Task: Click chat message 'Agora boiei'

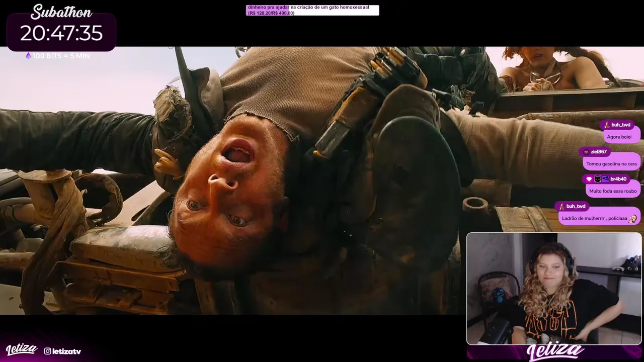Action: [x=619, y=136]
